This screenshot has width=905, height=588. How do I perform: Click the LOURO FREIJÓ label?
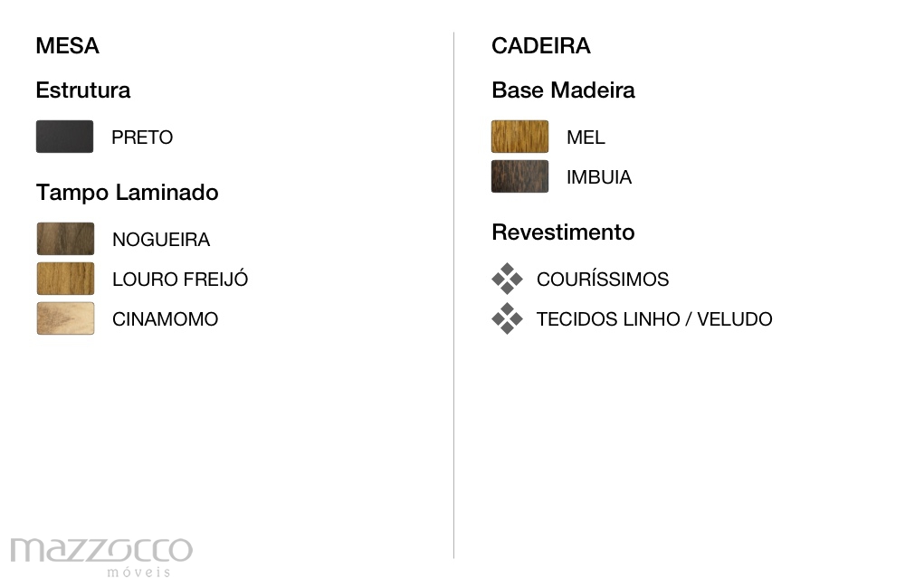coord(180,279)
